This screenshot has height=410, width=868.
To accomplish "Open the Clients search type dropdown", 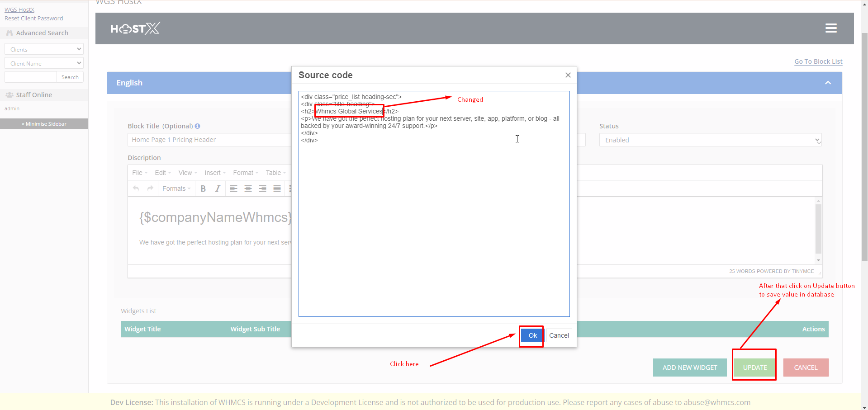I will click(44, 49).
